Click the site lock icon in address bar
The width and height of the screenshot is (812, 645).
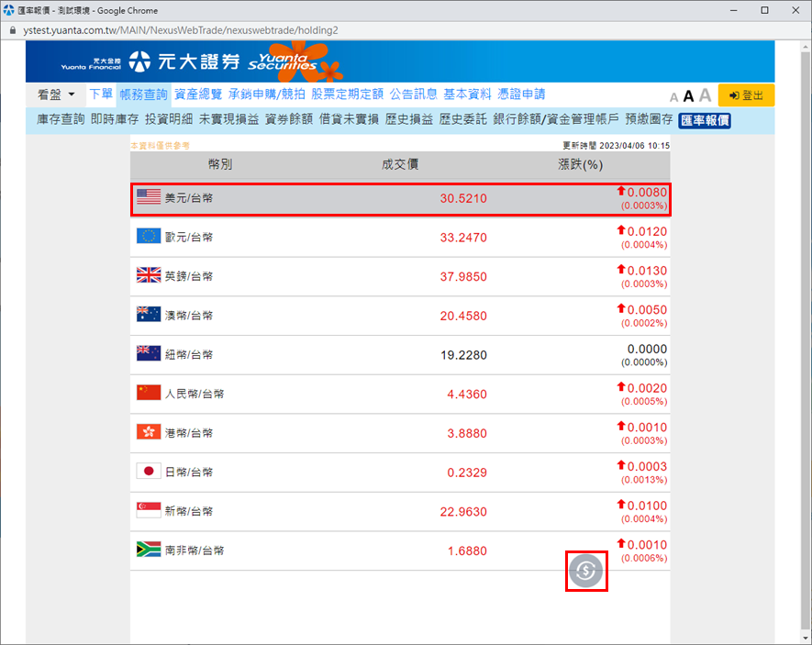coord(13,30)
